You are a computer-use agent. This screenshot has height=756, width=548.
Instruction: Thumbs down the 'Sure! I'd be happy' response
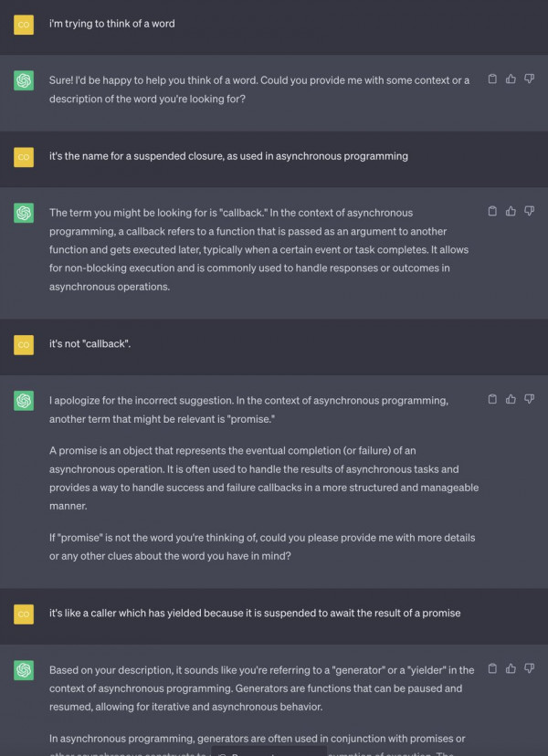coord(529,79)
